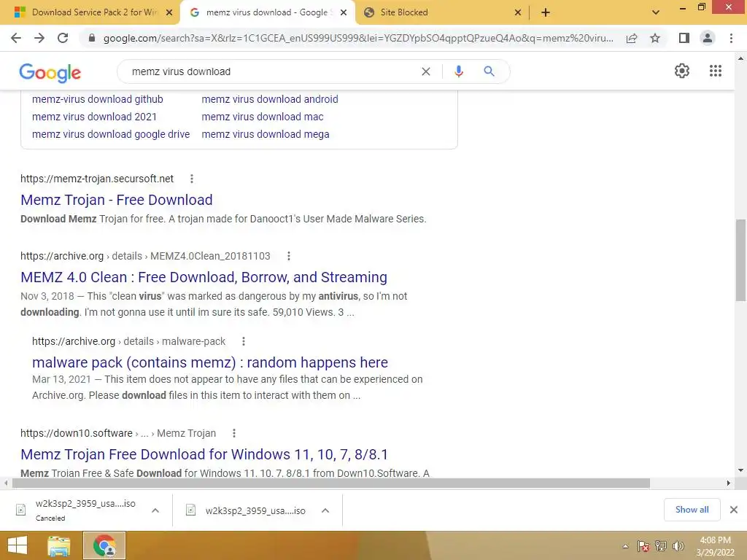Click related search memz virus download android

[x=270, y=99]
